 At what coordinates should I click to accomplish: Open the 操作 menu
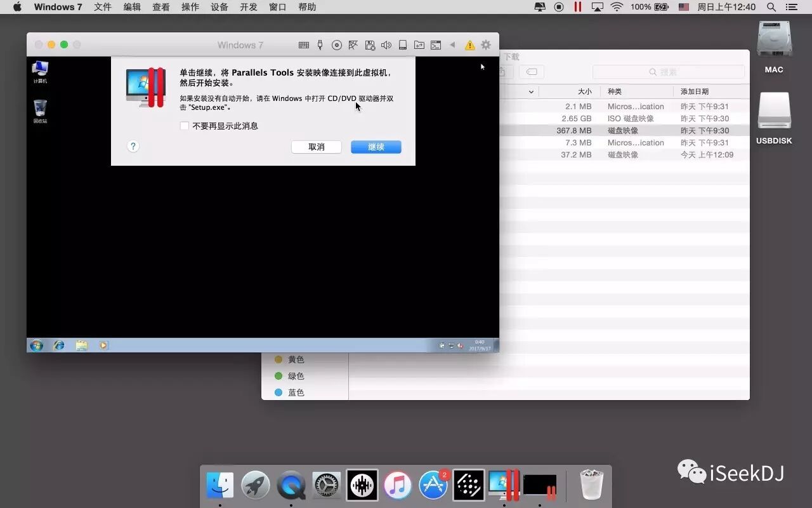190,7
